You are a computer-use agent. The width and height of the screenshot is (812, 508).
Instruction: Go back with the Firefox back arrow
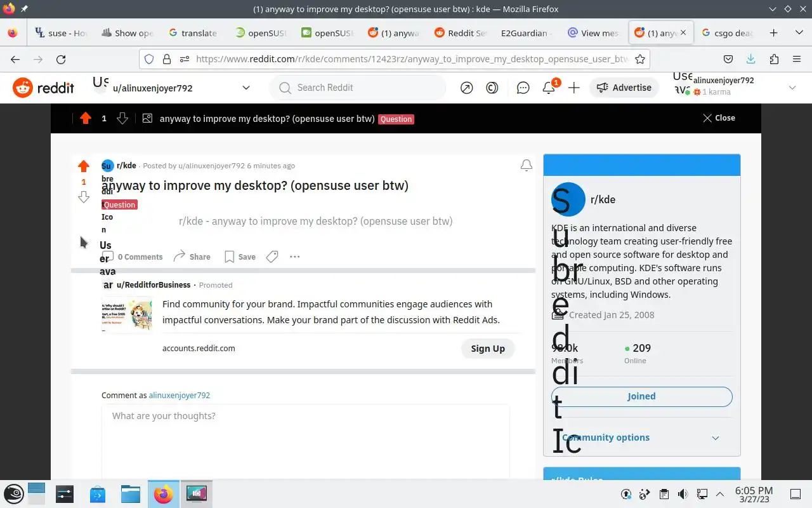(15, 59)
